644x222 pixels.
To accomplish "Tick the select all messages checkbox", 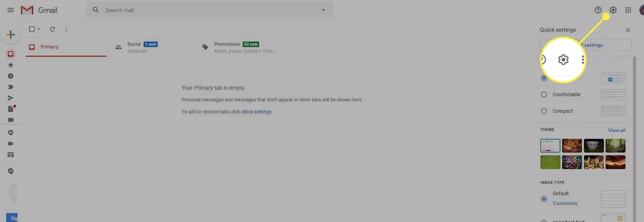I will (32, 29).
